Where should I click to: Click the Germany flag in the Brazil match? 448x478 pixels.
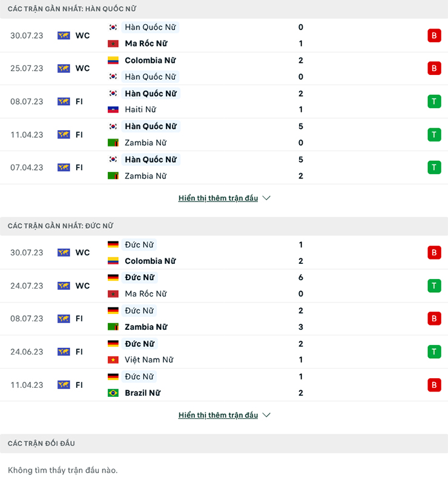tap(113, 376)
